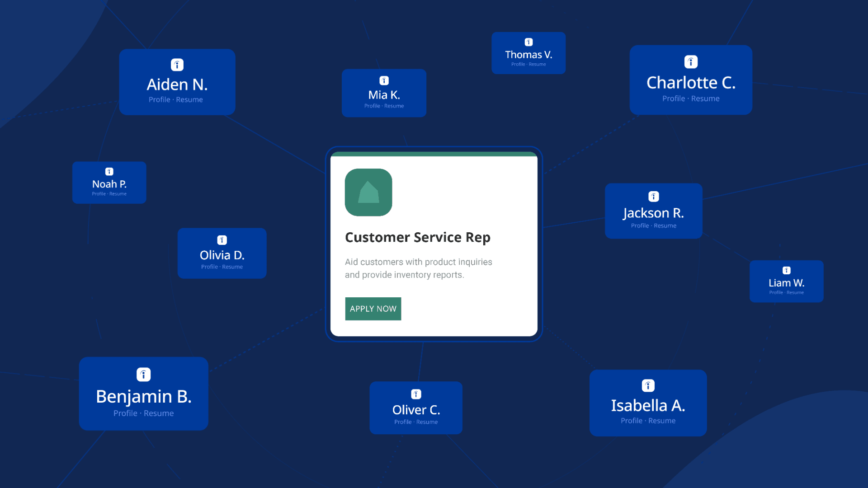Open Charlotte C.'s Profile link
The image size is (868, 488).
[674, 99]
